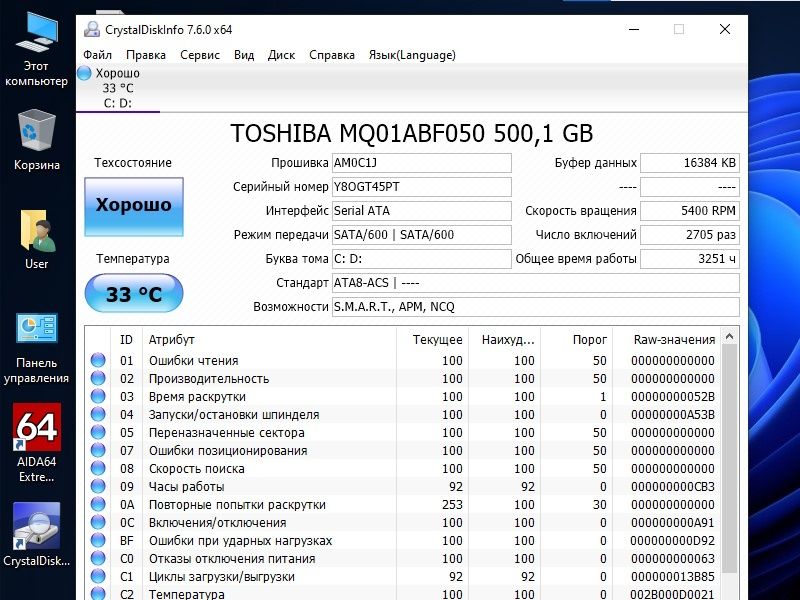The height and width of the screenshot is (600, 800).
Task: Click the Прошивка field AM0C1J
Action: (421, 163)
